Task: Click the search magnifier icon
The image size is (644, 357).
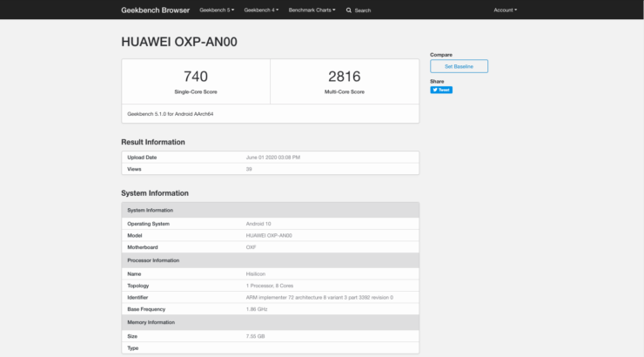Action: [x=349, y=10]
